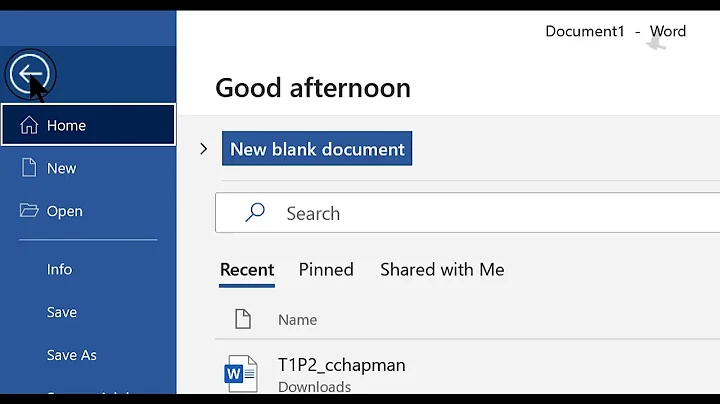The height and width of the screenshot is (404, 720).
Task: Open the Info page
Action: (88, 269)
